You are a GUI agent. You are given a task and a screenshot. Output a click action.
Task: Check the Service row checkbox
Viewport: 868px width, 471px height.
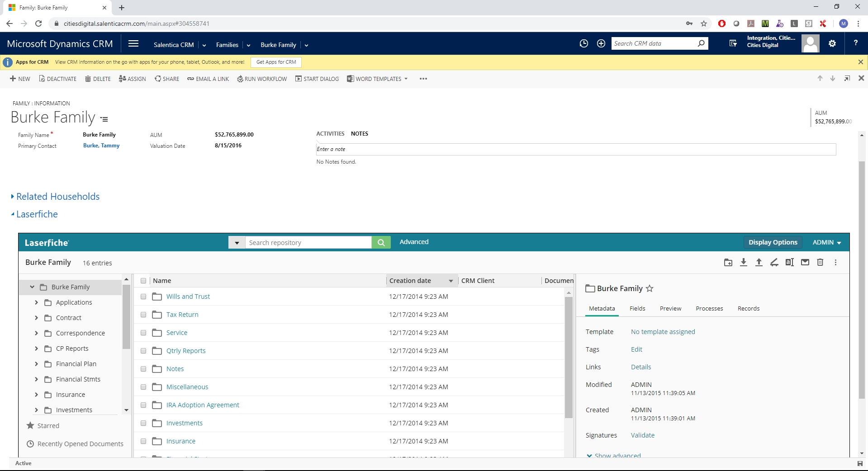coord(143,333)
